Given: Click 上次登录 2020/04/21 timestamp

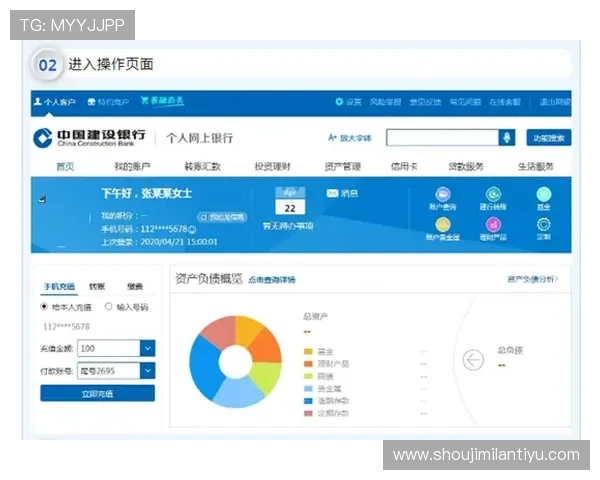Looking at the screenshot, I should pos(159,242).
